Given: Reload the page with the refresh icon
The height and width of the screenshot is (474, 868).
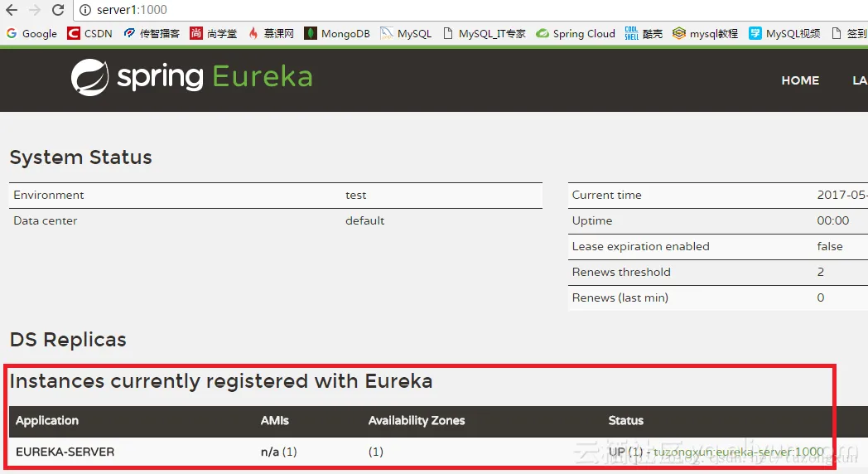Looking at the screenshot, I should coord(58,10).
